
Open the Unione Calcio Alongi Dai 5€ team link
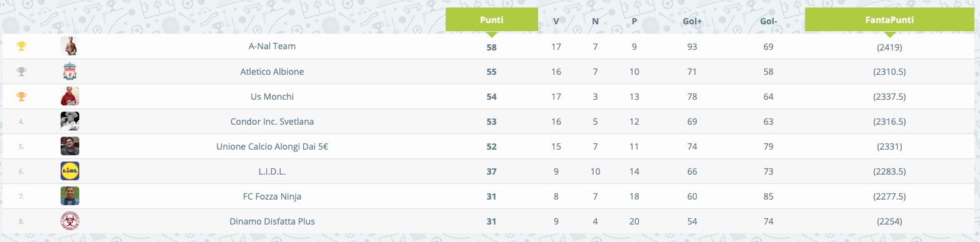click(272, 147)
